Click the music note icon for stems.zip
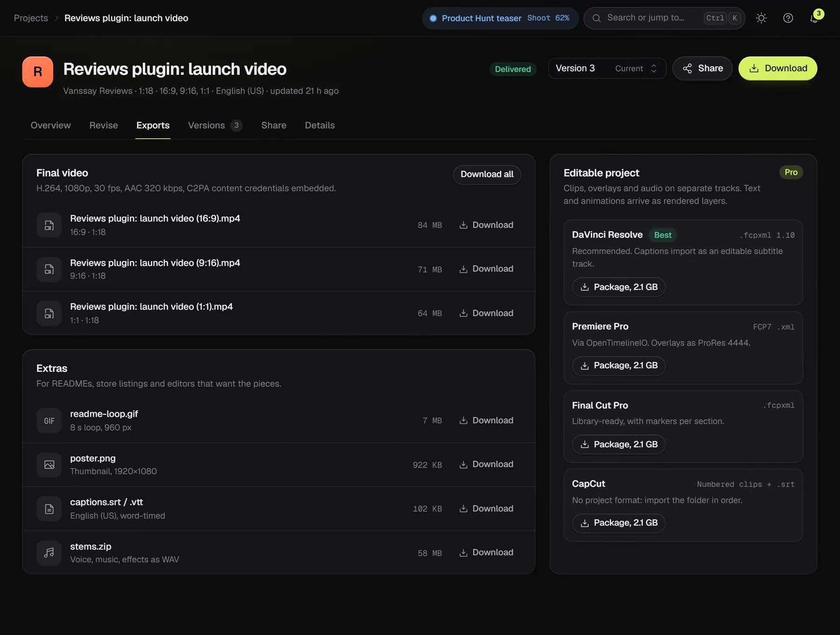 [x=49, y=553]
